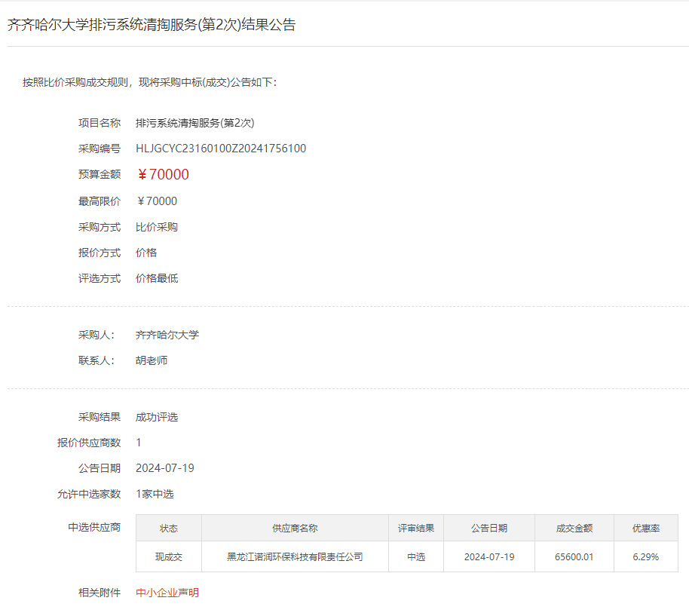
Task: Click the 评审结果 column header
Action: tap(416, 529)
